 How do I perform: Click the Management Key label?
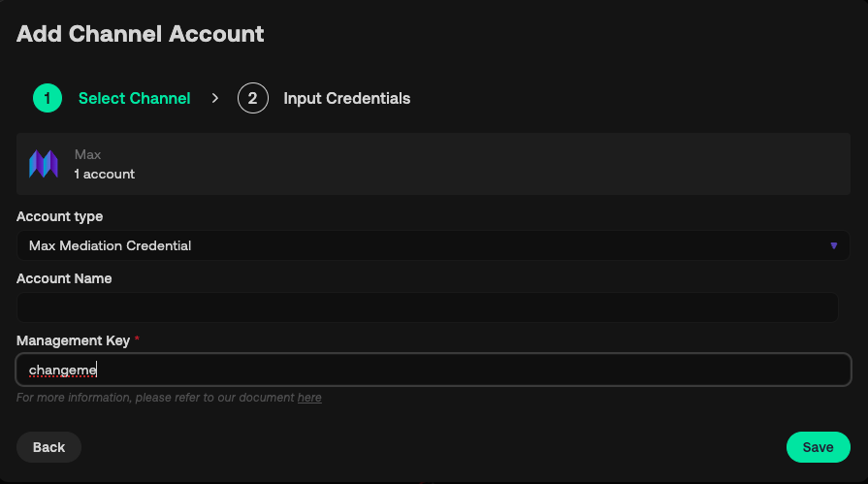point(73,340)
